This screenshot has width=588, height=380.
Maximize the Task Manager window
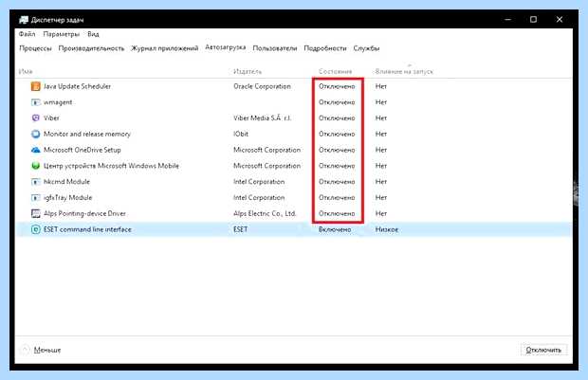(533, 20)
